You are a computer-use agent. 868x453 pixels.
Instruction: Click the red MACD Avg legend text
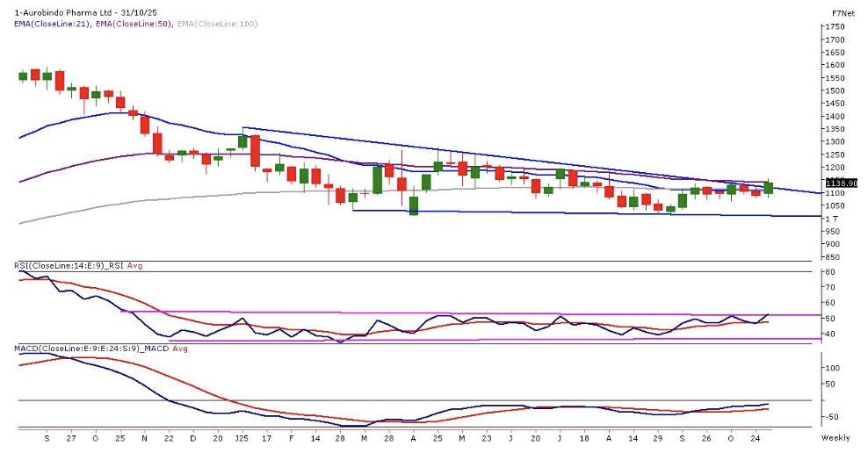157,349
